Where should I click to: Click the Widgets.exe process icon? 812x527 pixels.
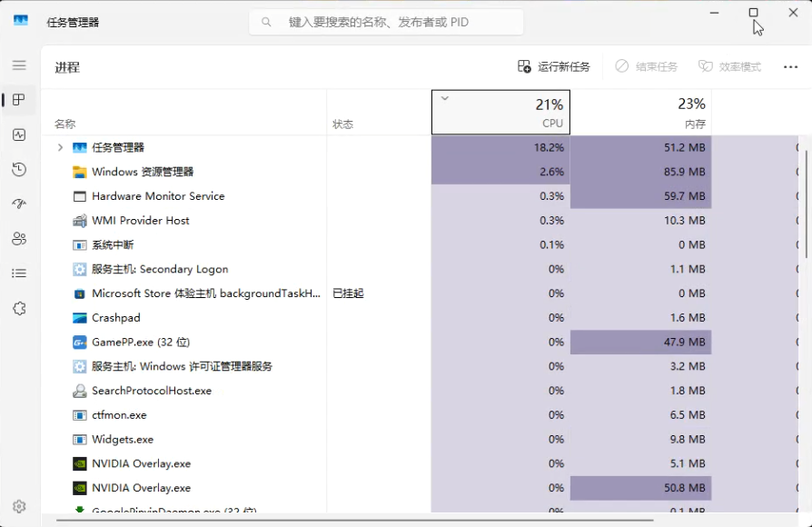click(79, 440)
